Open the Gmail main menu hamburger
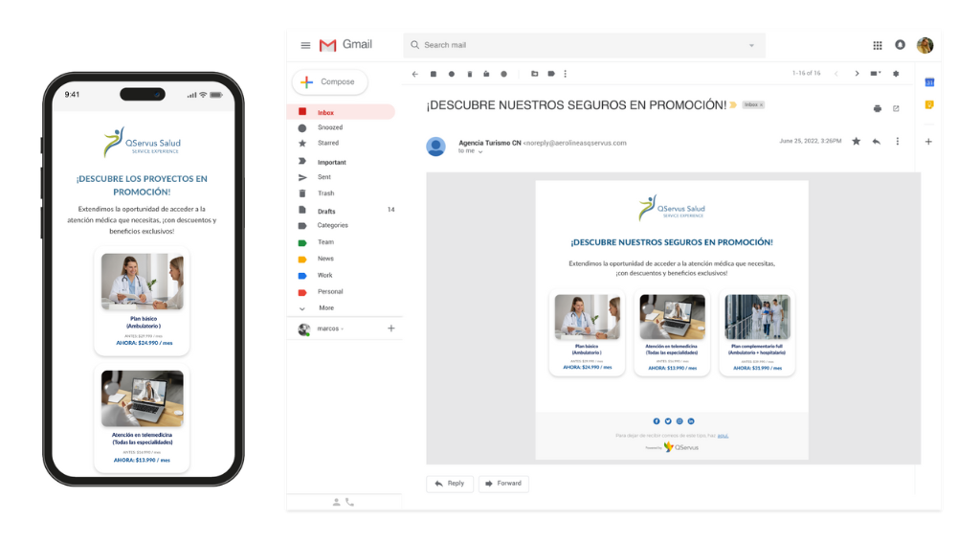The image size is (980, 544). [305, 45]
